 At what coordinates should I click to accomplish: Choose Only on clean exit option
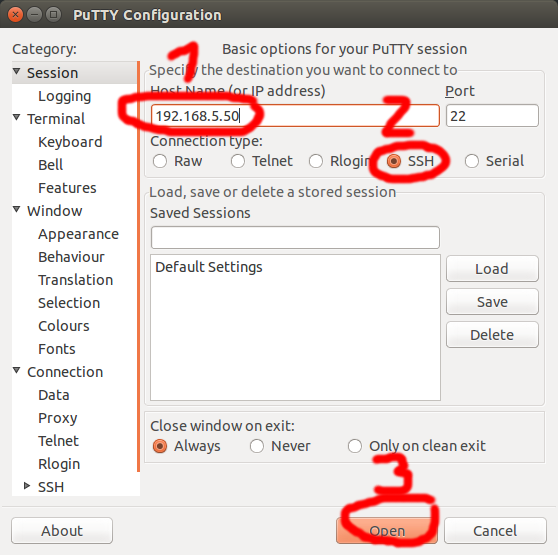click(355, 446)
